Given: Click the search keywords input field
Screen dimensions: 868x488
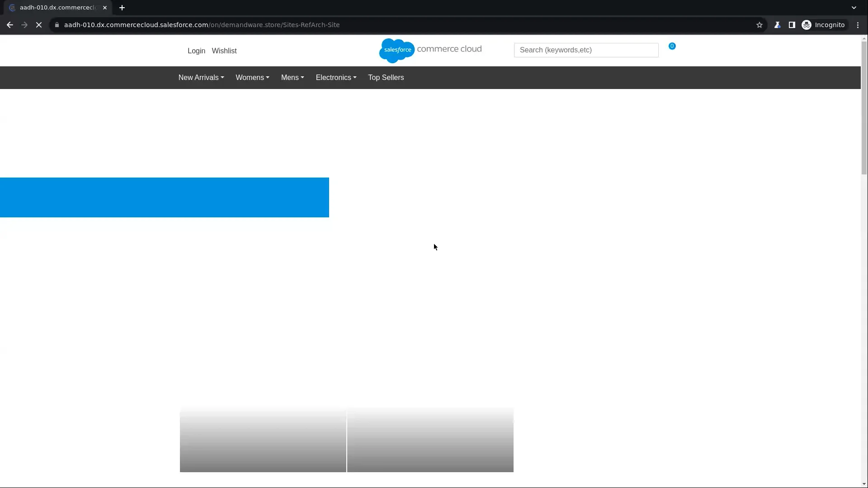Looking at the screenshot, I should point(585,50).
